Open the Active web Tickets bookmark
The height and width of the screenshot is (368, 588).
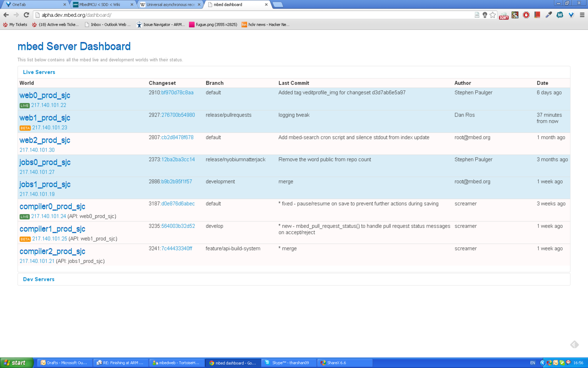55,25
